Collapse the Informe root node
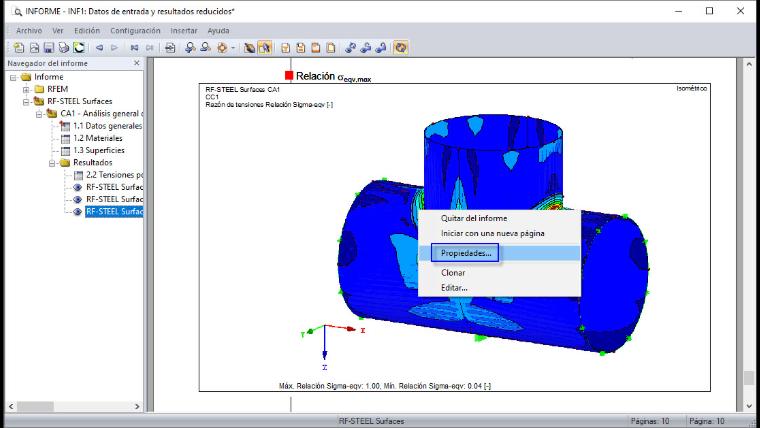Screen dimensions: 760x428 13,77
